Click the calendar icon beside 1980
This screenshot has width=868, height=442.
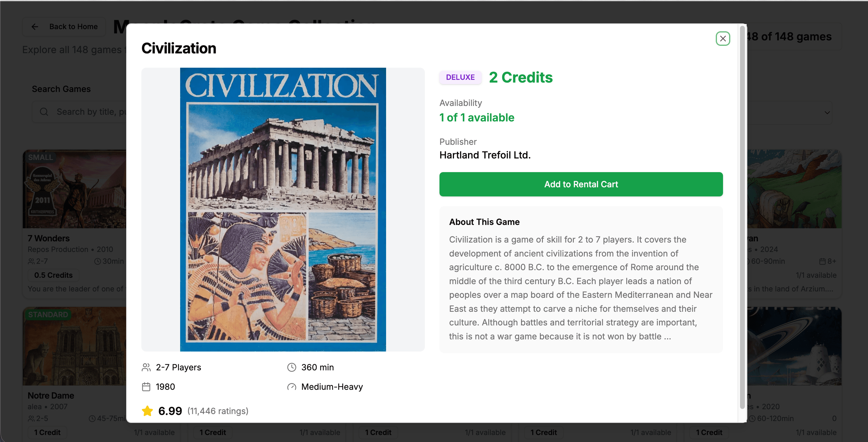click(x=146, y=387)
